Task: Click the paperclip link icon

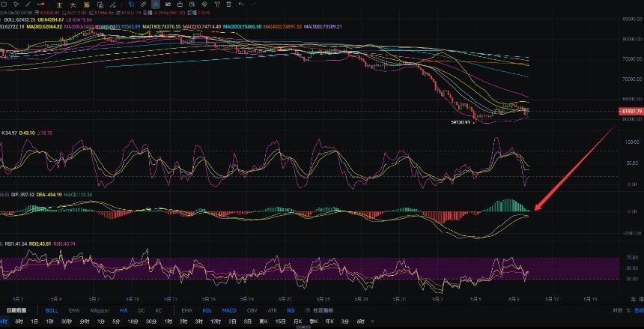Action: pyautogui.click(x=143, y=4)
